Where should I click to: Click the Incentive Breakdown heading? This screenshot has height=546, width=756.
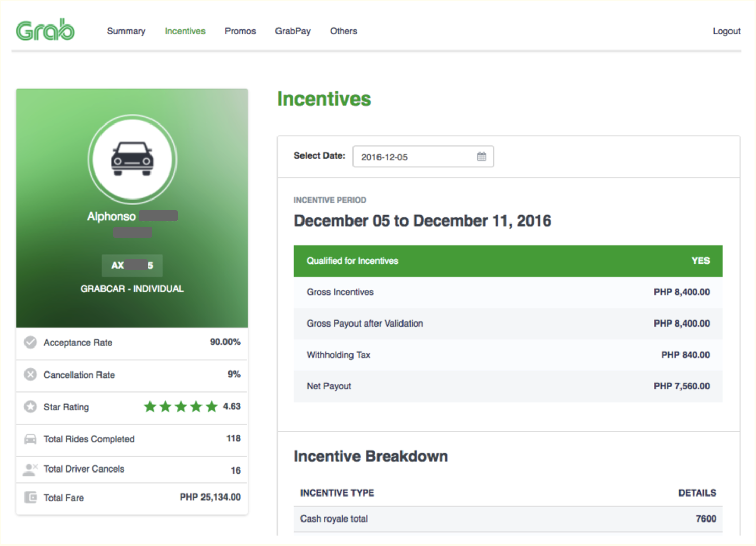coord(371,456)
